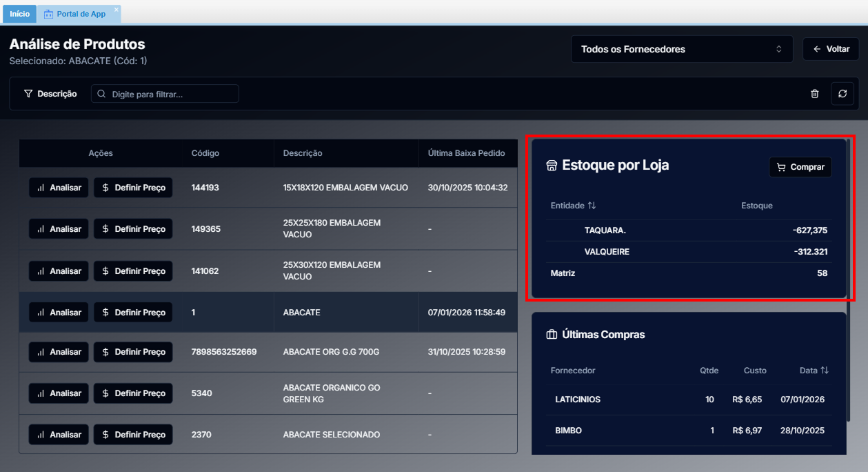Viewport: 868px width, 472px height.
Task: Close the Portal de App tab
Action: [116, 10]
